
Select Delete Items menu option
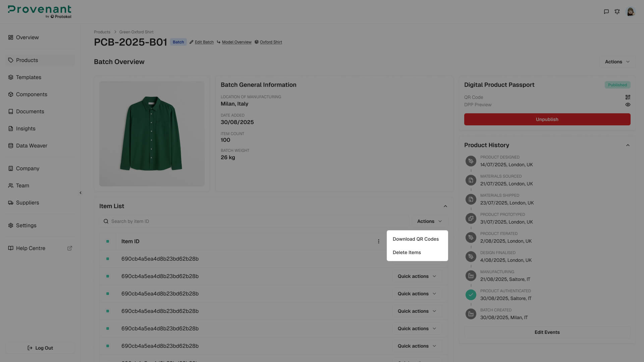tap(417, 252)
